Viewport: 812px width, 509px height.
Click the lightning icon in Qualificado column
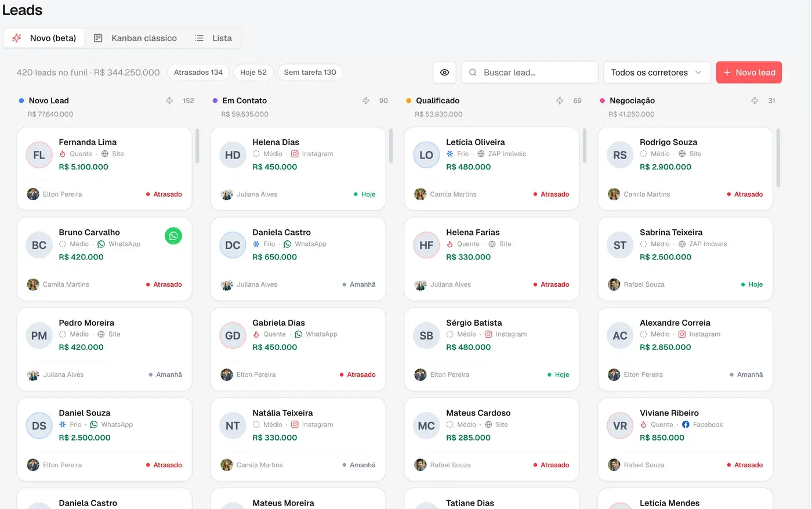pyautogui.click(x=560, y=100)
